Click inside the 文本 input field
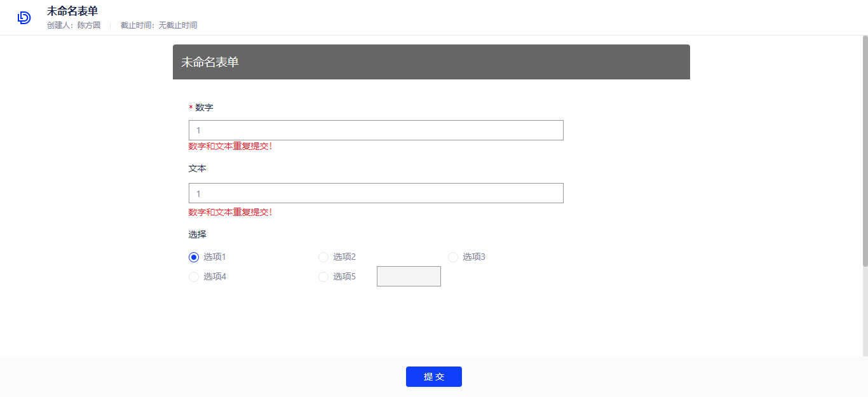Screen dimensions: 868x397 375,192
